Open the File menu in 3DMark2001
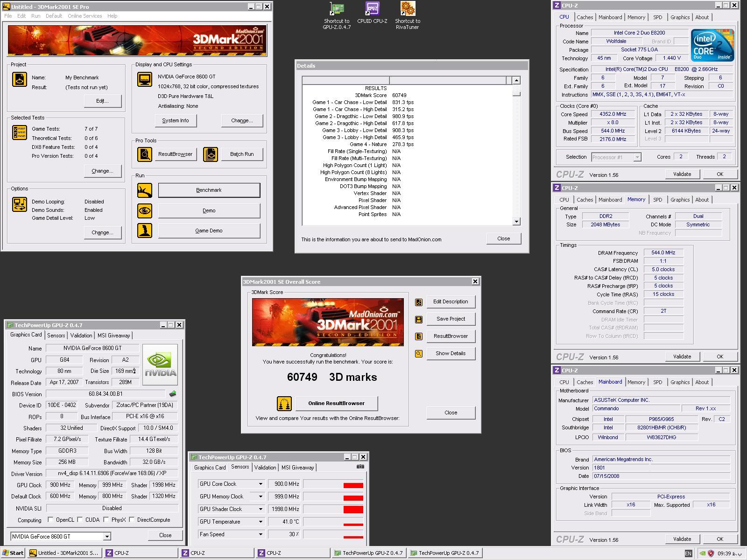747x560 pixels. click(8, 16)
